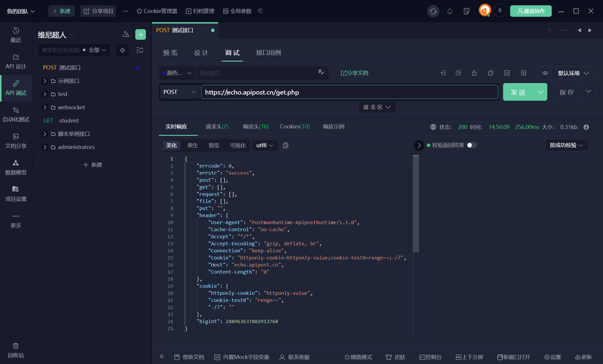Click the 邀请协作 invite button
603x364 pixels.
tap(531, 11)
